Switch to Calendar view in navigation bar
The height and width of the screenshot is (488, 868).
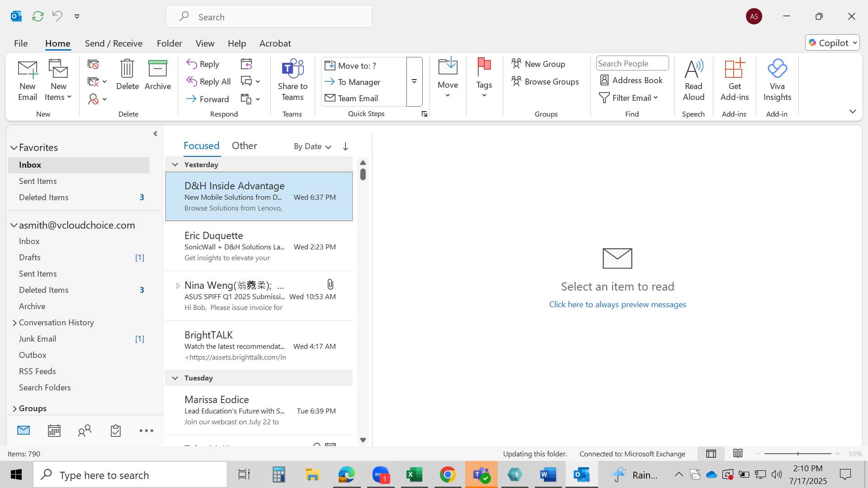[x=54, y=431]
